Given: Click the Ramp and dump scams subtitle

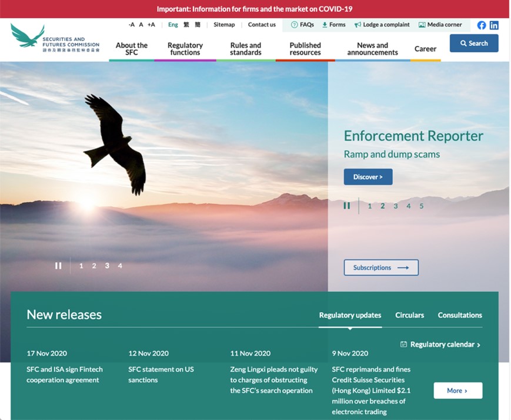Looking at the screenshot, I should point(392,154).
